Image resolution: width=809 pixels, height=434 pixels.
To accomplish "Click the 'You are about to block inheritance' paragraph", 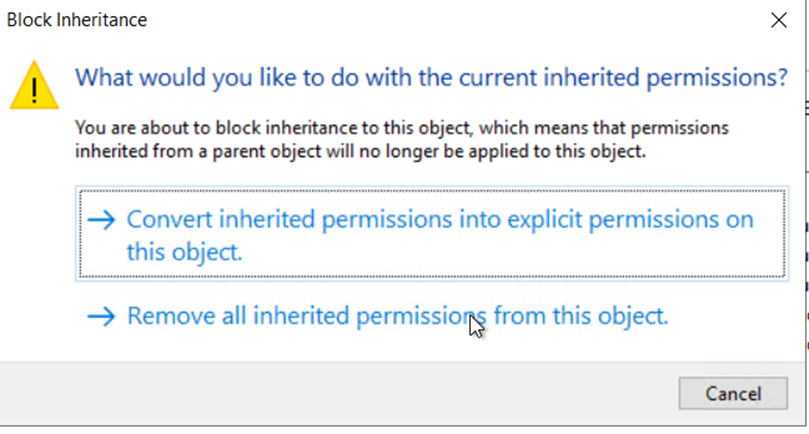I will click(402, 141).
